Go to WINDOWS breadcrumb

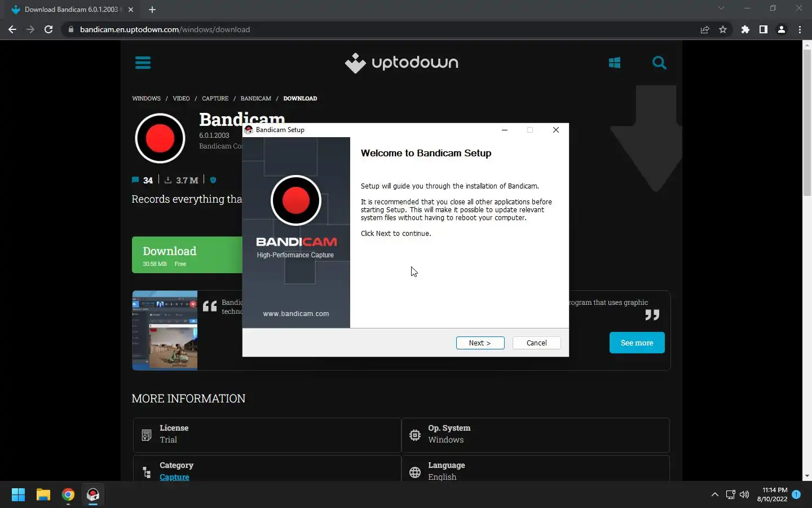click(147, 98)
